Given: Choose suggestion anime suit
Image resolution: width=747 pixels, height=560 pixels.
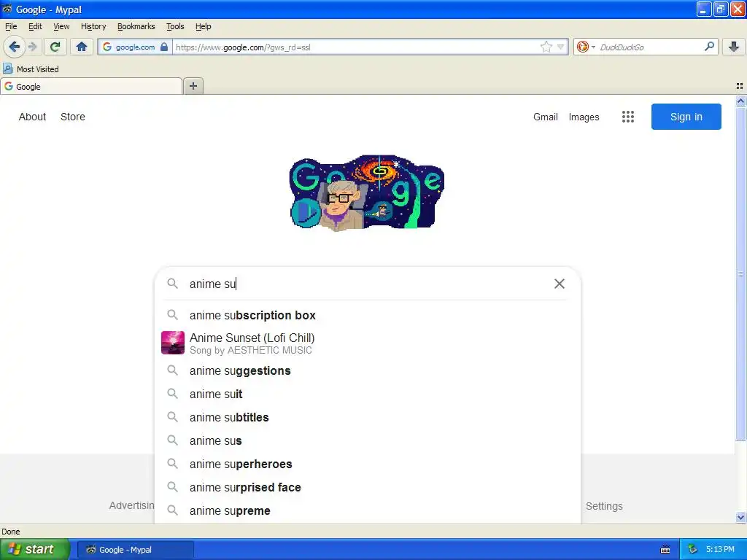Looking at the screenshot, I should (368, 394).
